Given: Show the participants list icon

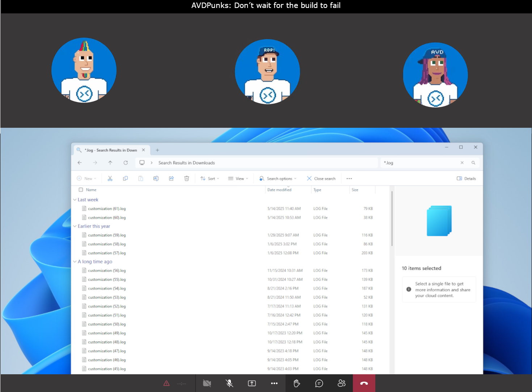Looking at the screenshot, I should [x=341, y=383].
